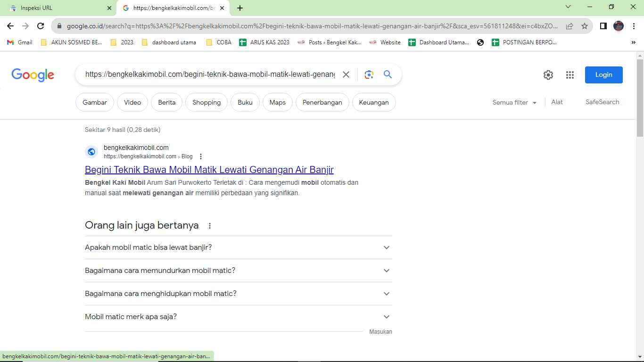Open the globe icon bookmark
The height and width of the screenshot is (362, 644).
480,42
